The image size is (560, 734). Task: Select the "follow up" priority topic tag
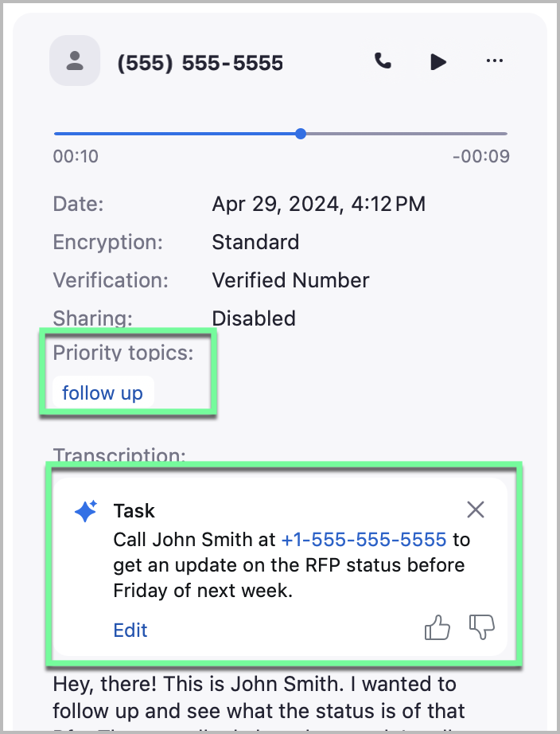tap(103, 392)
